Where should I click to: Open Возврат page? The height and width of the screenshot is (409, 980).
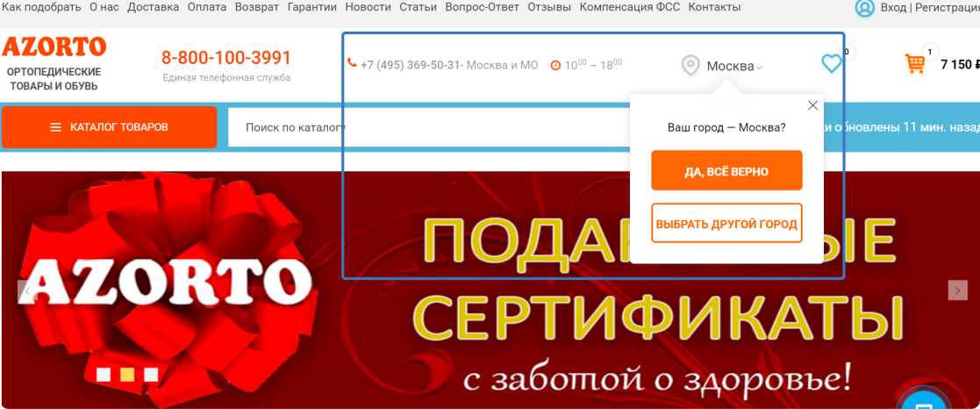(x=257, y=8)
